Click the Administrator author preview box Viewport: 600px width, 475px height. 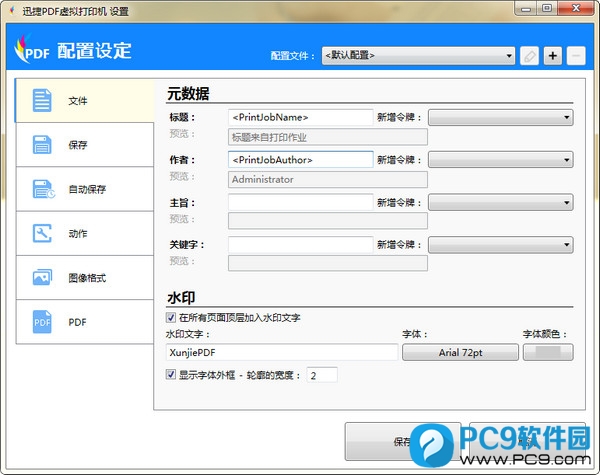(x=328, y=180)
